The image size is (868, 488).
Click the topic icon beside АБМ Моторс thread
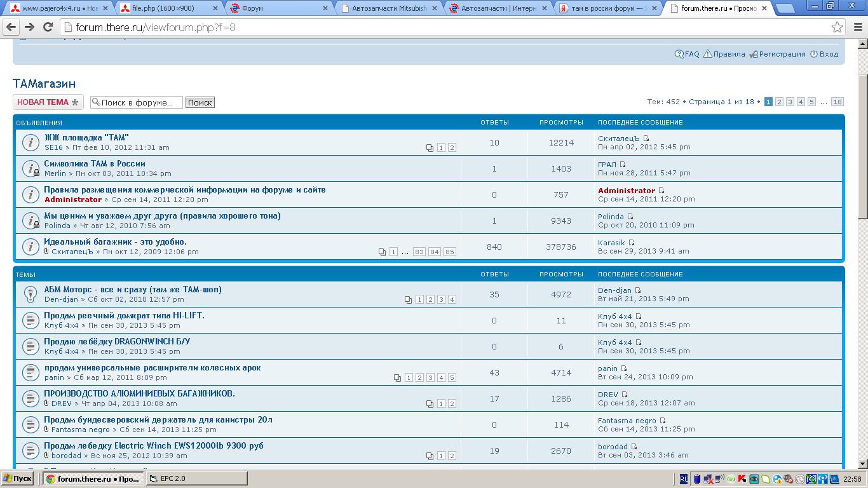pos(31,294)
